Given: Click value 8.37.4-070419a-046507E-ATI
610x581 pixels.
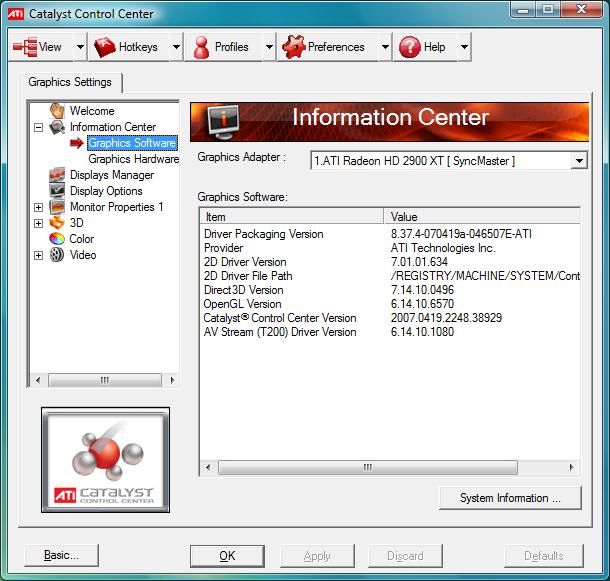Looking at the screenshot, I should [x=461, y=234].
